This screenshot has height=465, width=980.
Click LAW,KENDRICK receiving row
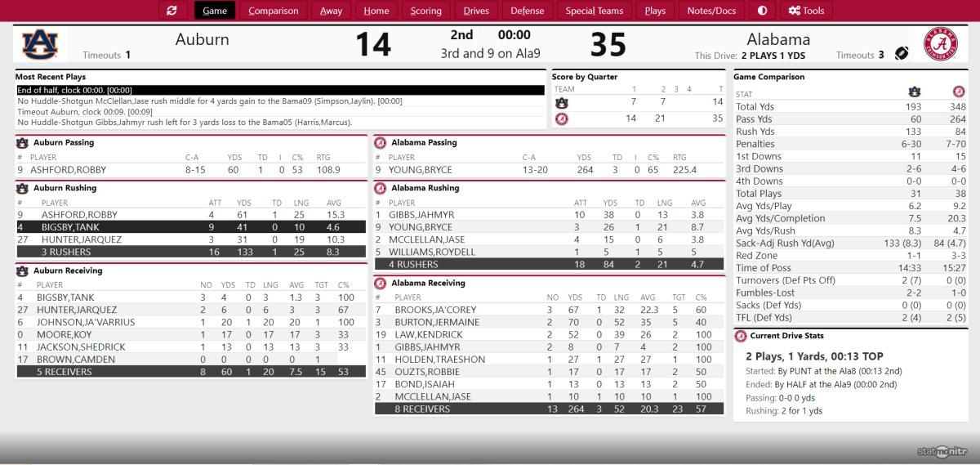click(550, 335)
